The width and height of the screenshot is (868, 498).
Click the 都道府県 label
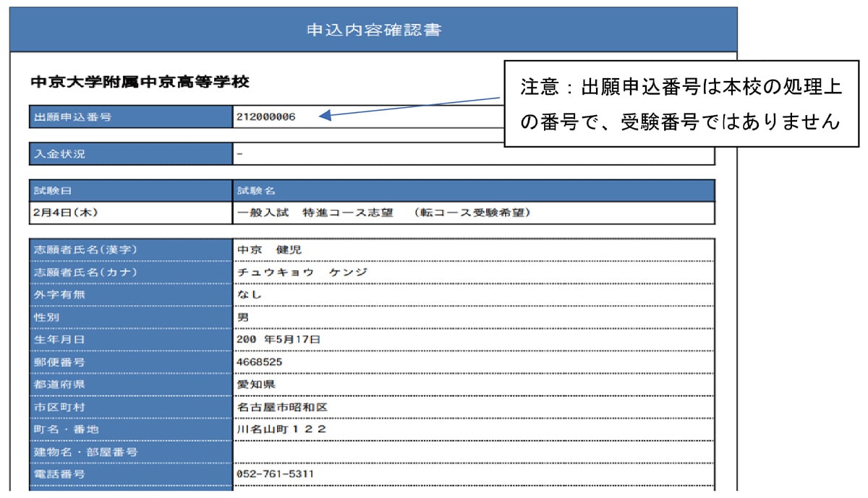coord(59,384)
